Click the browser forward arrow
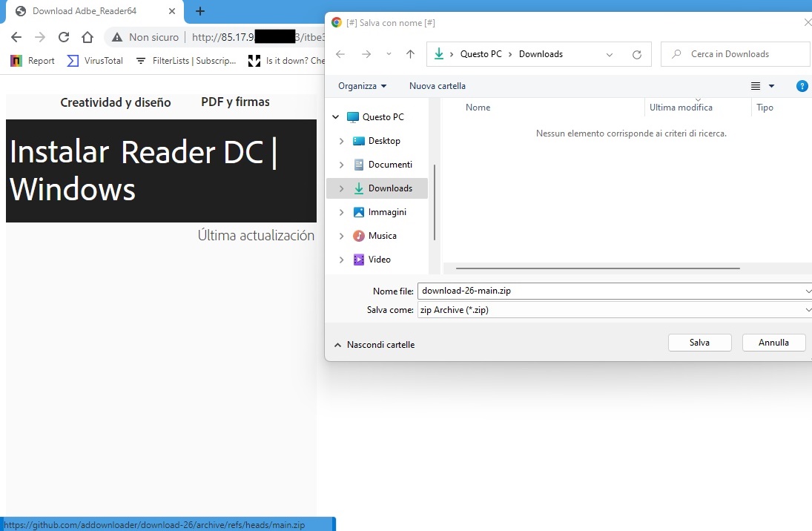The height and width of the screenshot is (531, 812). click(40, 37)
